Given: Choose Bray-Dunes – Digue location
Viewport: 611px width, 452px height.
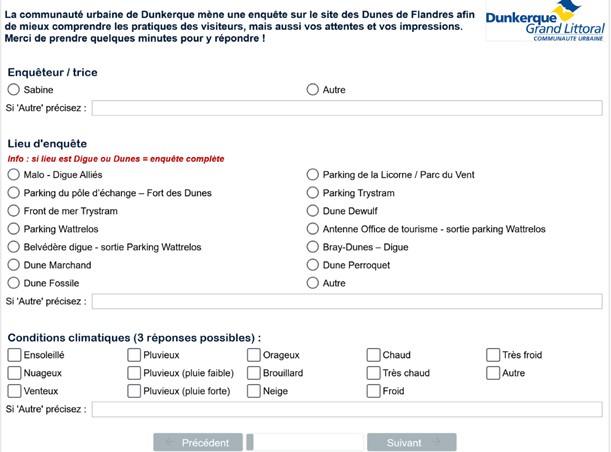Looking at the screenshot, I should 313,247.
